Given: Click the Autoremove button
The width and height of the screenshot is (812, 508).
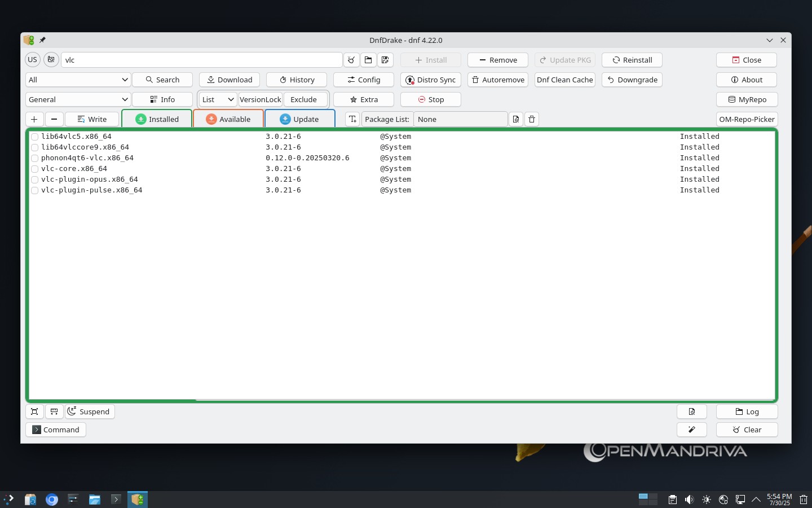Looking at the screenshot, I should [498, 80].
